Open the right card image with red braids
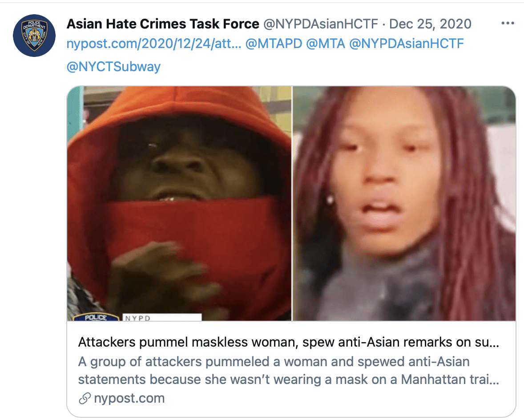Viewport: 524px width, 420px height. coord(404,203)
